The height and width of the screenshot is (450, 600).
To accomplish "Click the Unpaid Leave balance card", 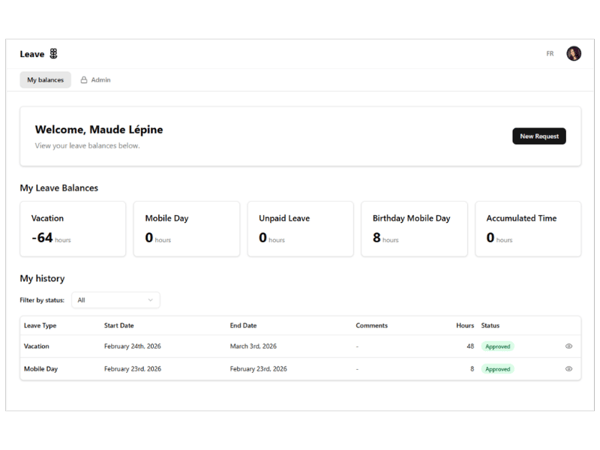I will [x=300, y=229].
